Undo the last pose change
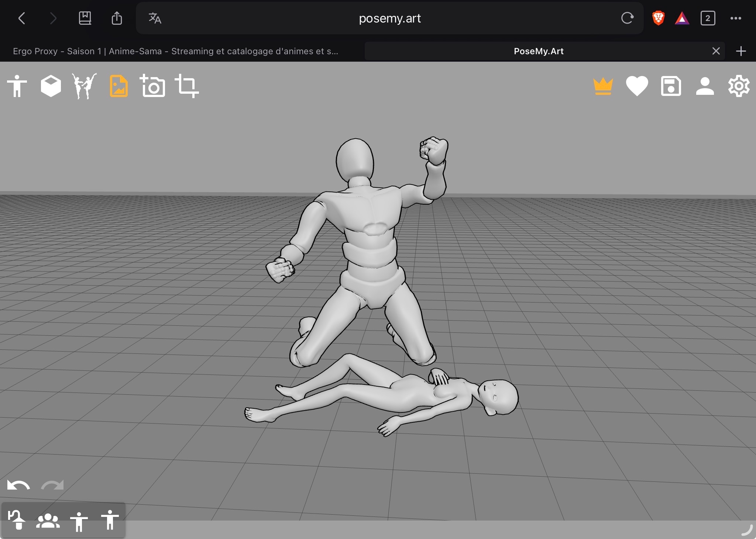 coord(18,486)
